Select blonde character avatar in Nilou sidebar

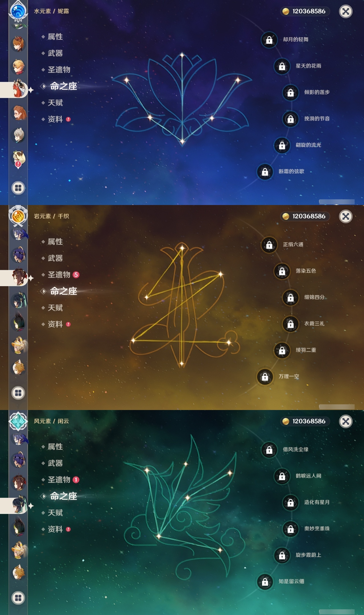[x=19, y=67]
